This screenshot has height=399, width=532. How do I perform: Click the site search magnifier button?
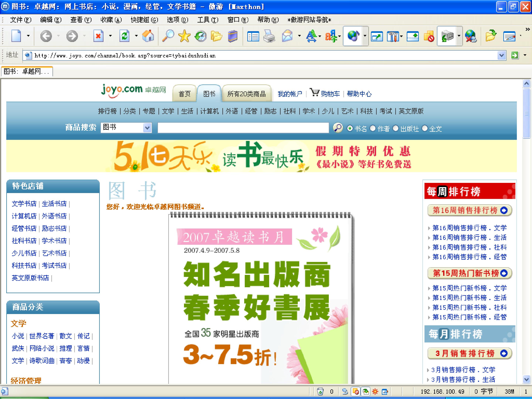338,128
